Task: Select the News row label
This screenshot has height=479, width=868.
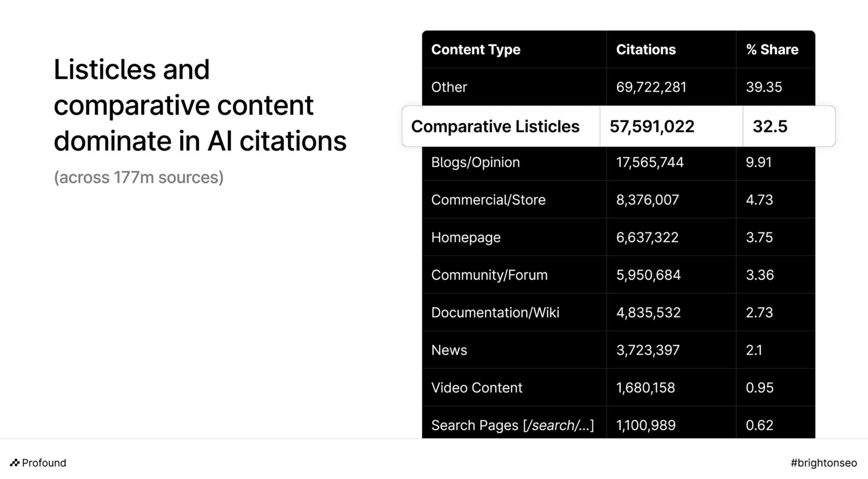Action: tap(449, 350)
